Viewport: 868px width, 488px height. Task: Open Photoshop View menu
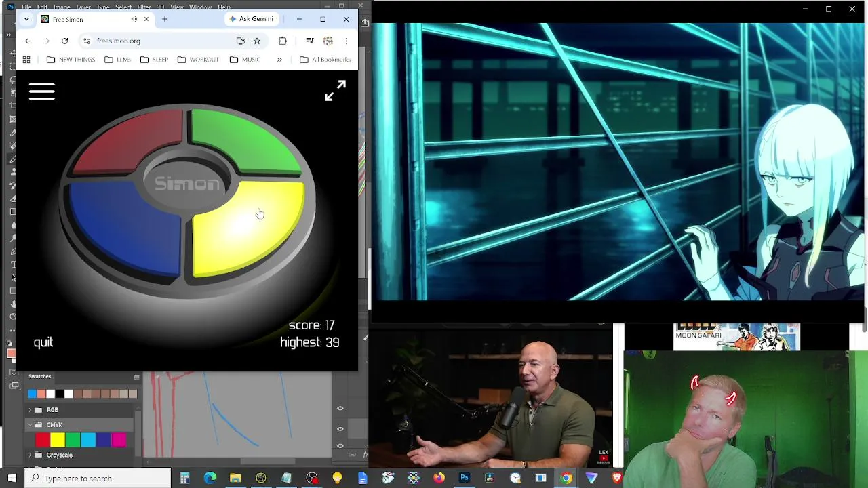tap(177, 7)
